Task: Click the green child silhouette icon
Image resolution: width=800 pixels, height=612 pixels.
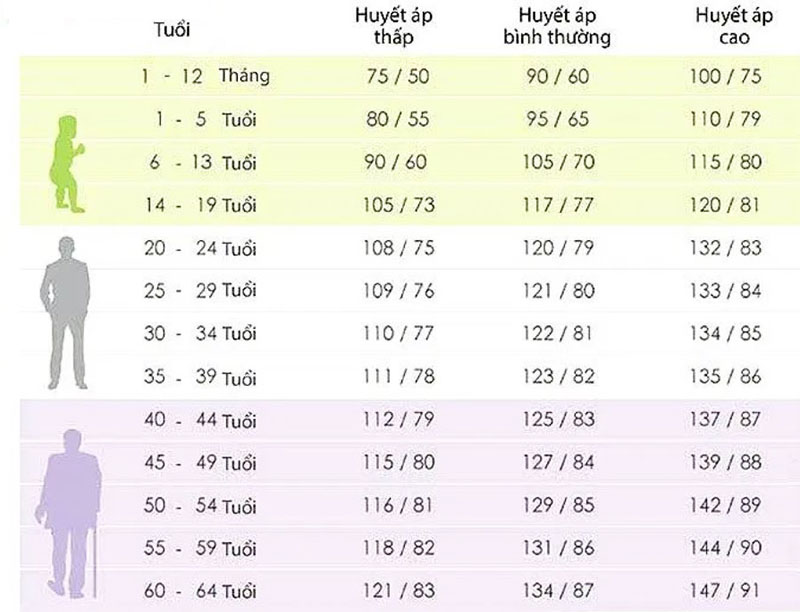Action: coord(67,163)
